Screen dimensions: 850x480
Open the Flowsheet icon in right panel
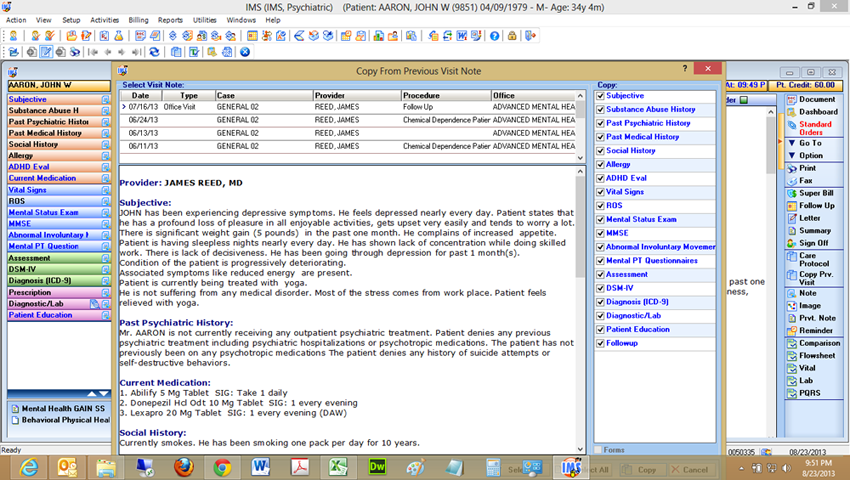792,355
